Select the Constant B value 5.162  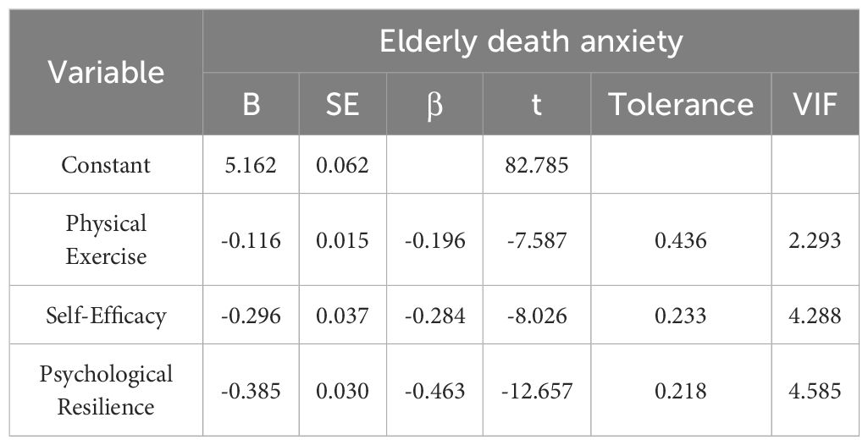tap(251, 164)
